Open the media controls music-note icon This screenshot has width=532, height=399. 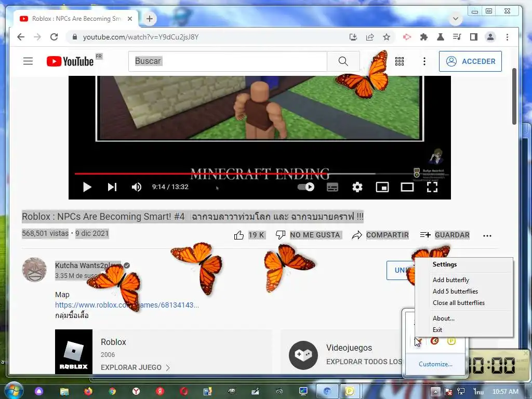click(457, 37)
